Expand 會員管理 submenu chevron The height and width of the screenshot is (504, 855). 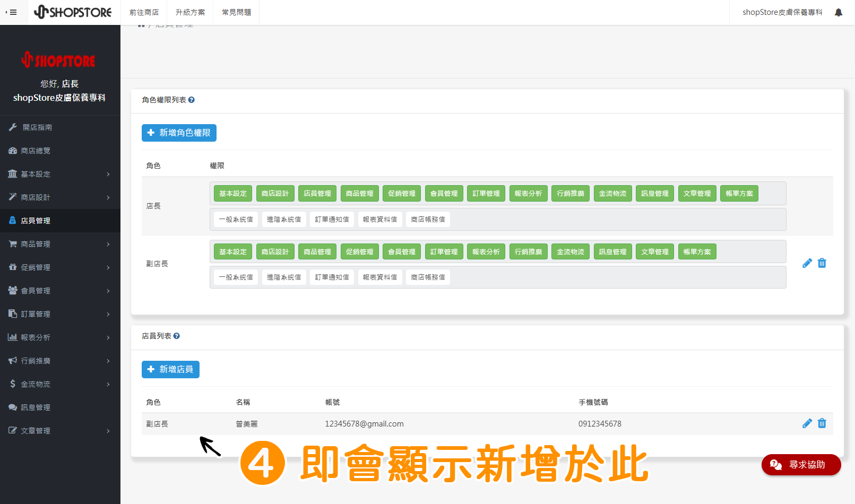tap(108, 291)
